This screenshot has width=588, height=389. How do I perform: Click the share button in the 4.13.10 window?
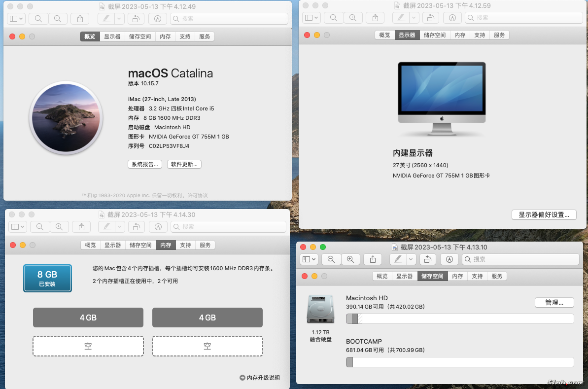[x=373, y=259]
